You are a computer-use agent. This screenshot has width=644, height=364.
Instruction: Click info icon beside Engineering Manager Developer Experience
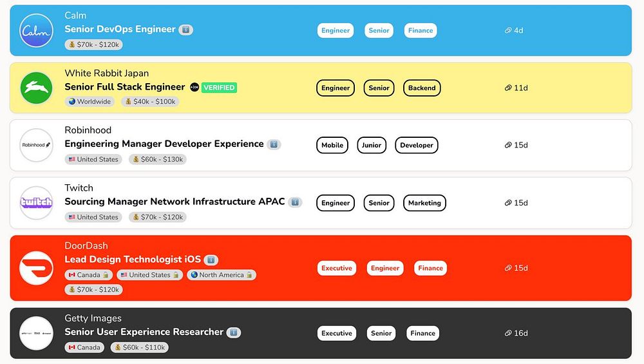[274, 144]
